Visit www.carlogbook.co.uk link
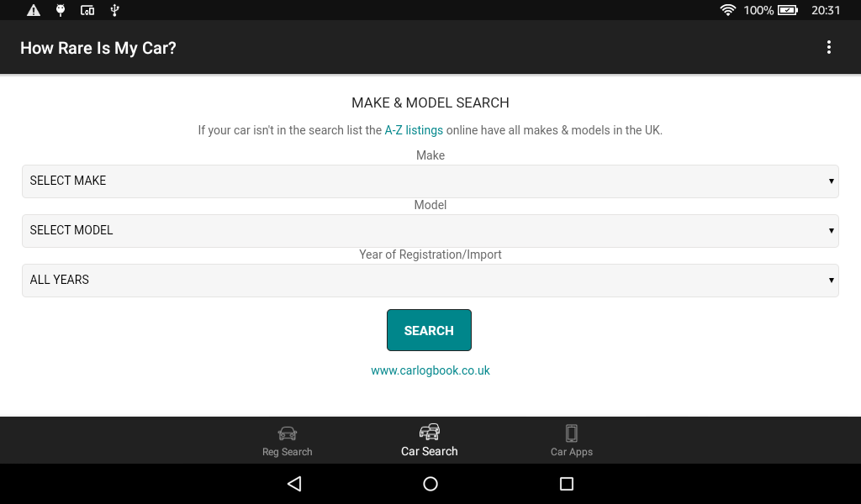 pos(430,370)
